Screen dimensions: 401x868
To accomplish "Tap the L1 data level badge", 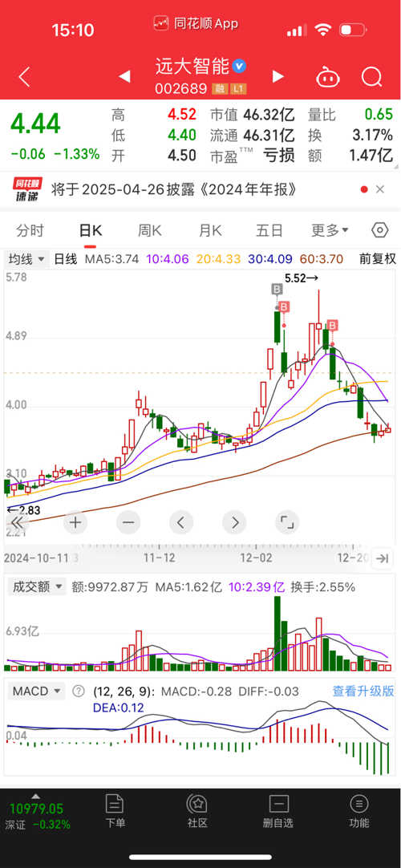I will [238, 88].
